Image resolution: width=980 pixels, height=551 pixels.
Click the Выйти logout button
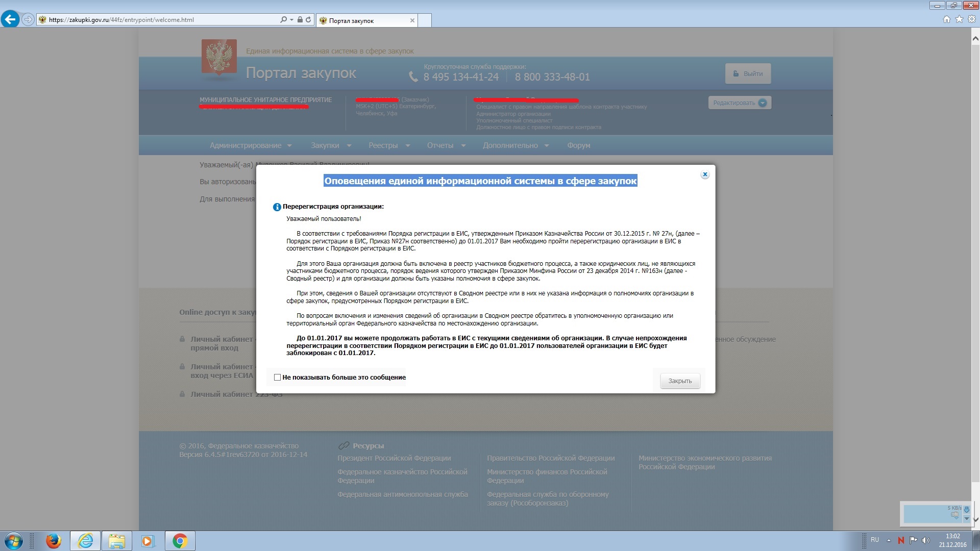point(748,73)
